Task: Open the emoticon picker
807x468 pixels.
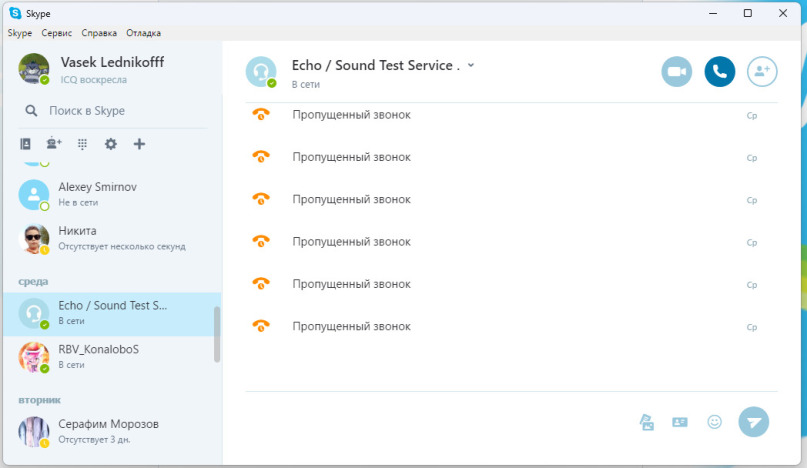Action: [714, 422]
